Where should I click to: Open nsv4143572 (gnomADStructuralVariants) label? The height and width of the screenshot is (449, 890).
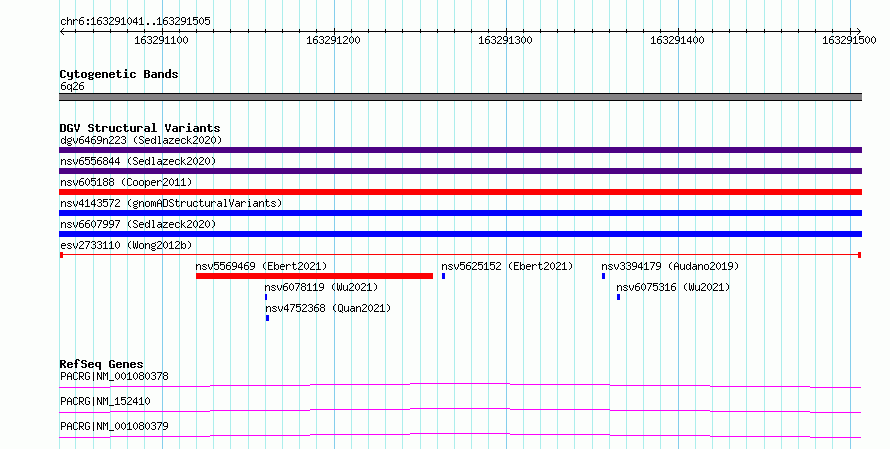(x=171, y=203)
